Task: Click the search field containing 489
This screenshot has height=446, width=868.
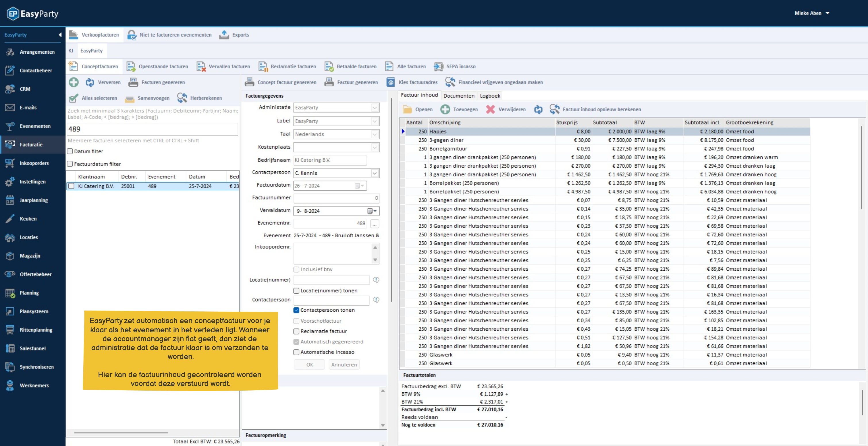Action: (153, 129)
